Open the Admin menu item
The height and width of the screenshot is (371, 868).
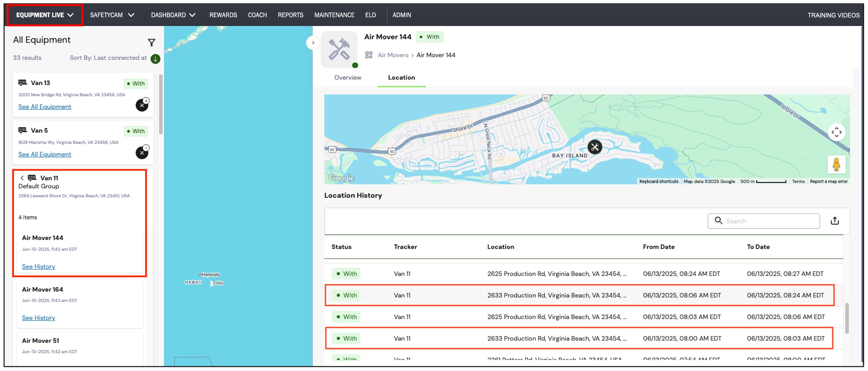tap(402, 15)
